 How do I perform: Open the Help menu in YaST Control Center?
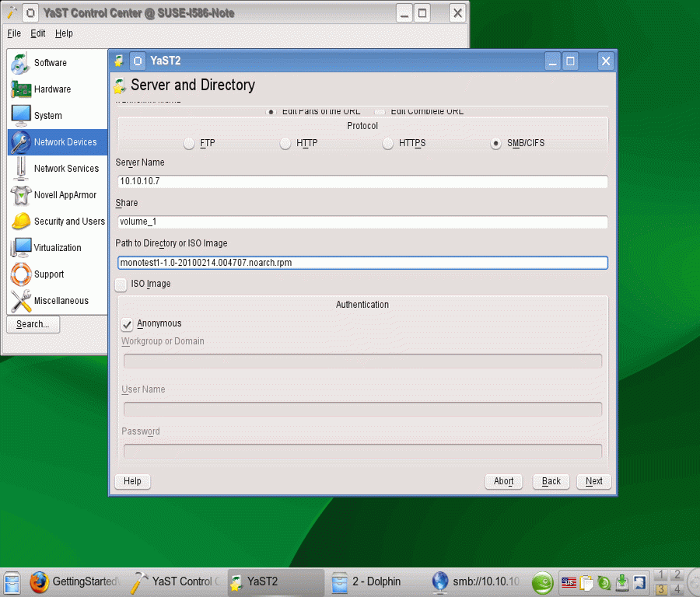[64, 33]
